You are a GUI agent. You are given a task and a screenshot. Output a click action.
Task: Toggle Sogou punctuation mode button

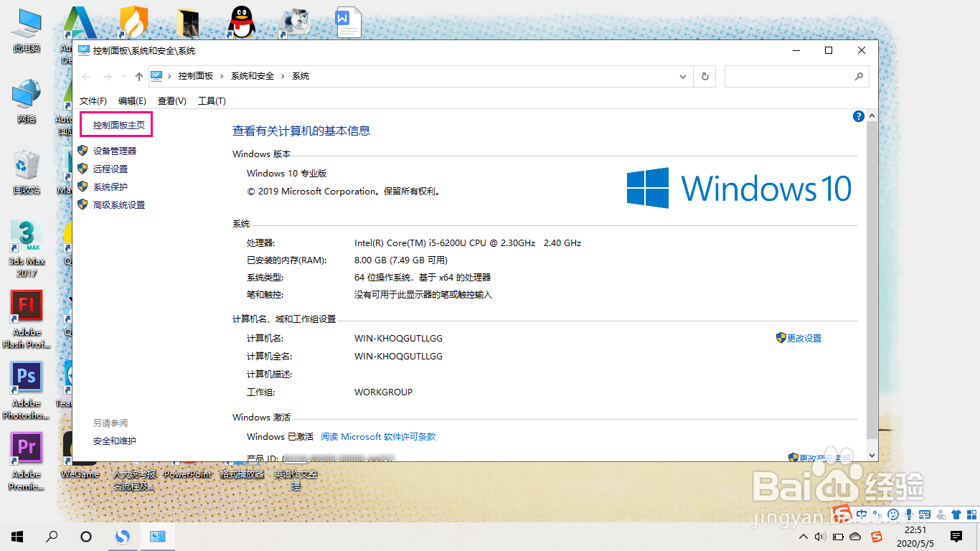[x=877, y=514]
